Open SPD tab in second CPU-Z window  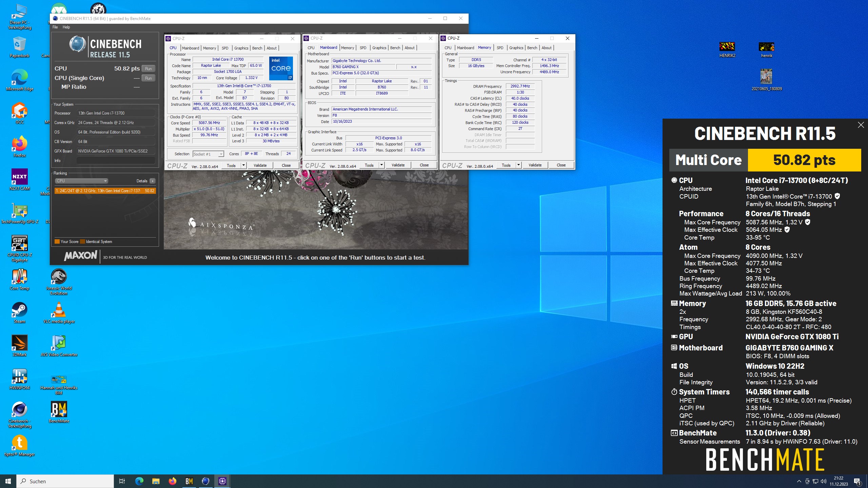[363, 48]
